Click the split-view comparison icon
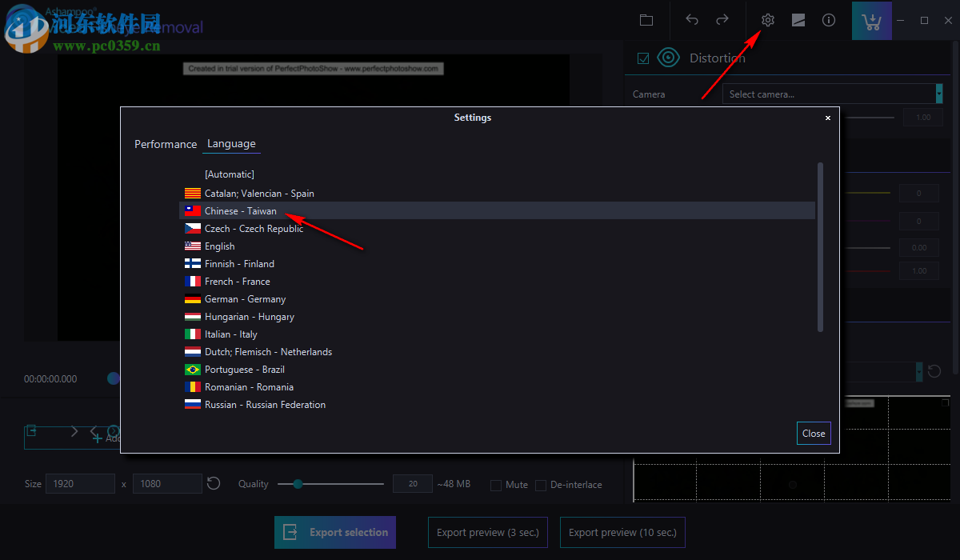The image size is (960, 560). tap(798, 20)
